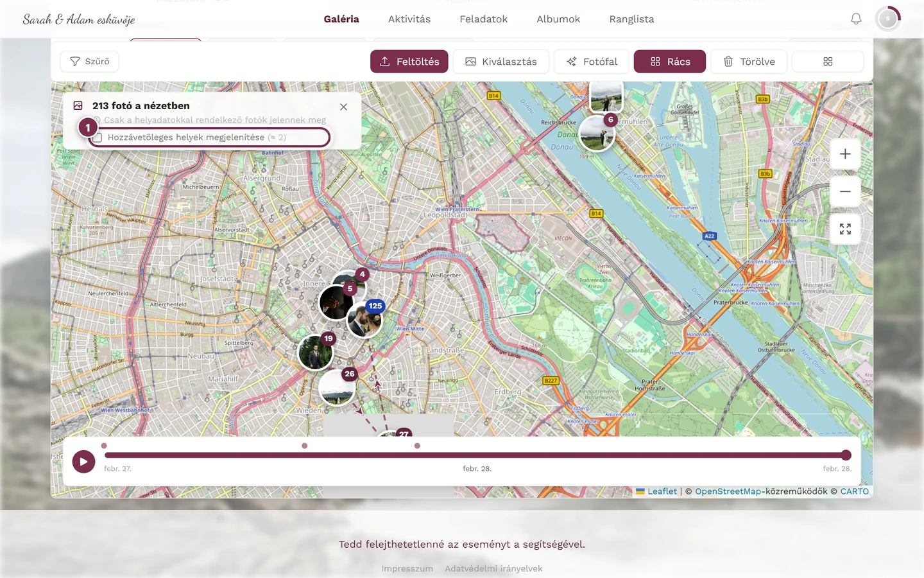Open the CARTO attribution link
The width and height of the screenshot is (924, 578).
click(x=855, y=491)
